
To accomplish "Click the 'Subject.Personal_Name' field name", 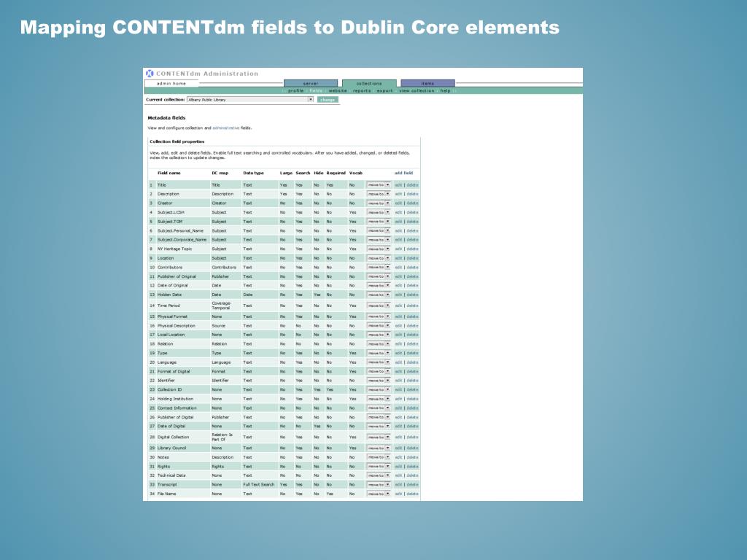I will coord(180,230).
